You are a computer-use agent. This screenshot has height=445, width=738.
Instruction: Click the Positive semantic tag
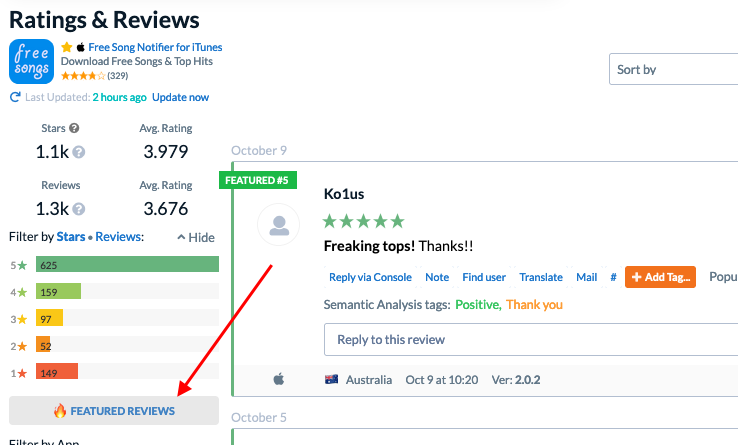(477, 305)
